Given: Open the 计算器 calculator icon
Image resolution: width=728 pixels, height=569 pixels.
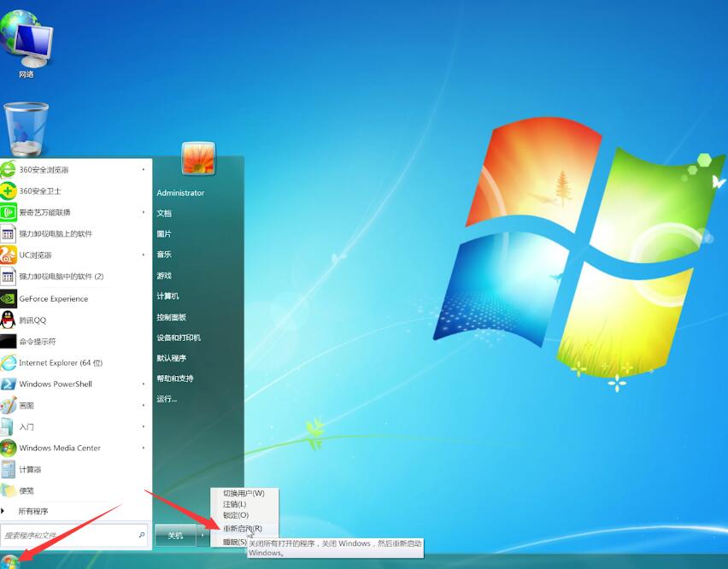Looking at the screenshot, I should 8,470.
